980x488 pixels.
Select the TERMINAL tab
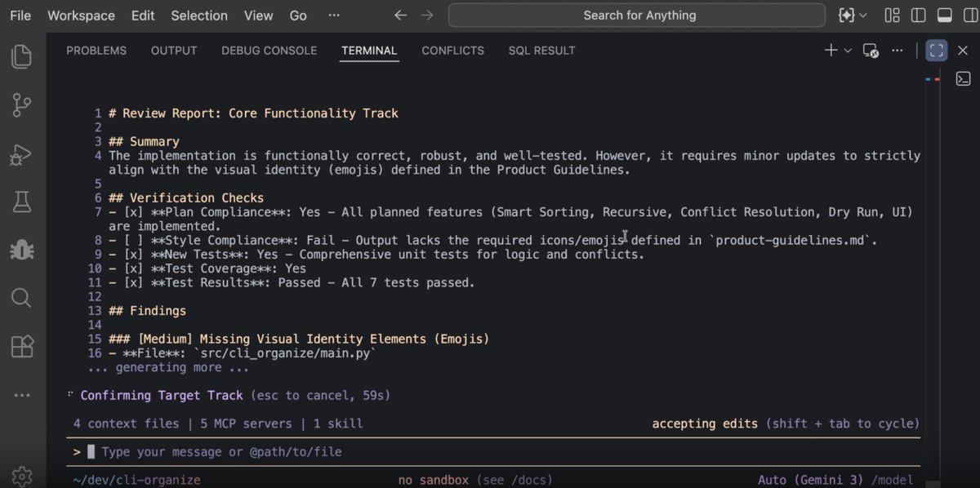(x=369, y=51)
